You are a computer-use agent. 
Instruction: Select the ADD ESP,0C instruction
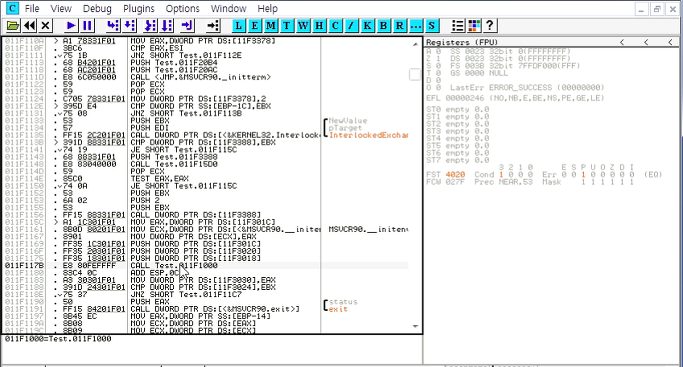(155, 273)
